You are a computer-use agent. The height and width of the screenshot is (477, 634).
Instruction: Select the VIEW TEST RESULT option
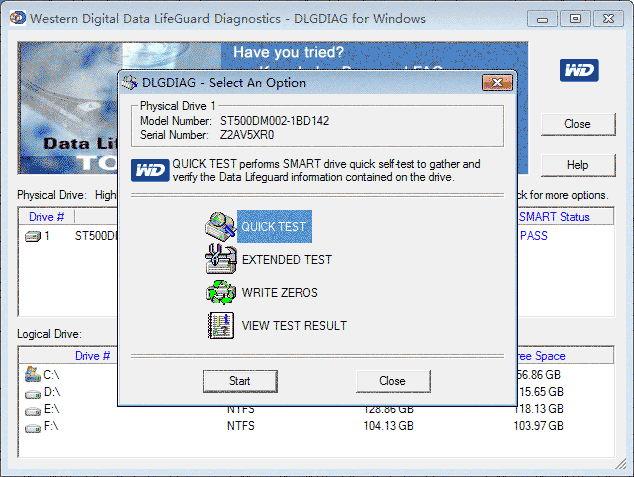[294, 326]
